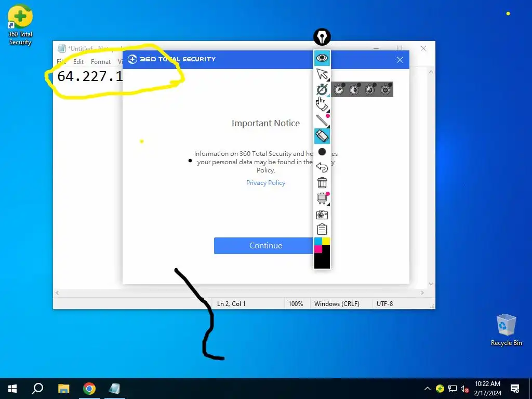Choose the yellow color swatch
Image resolution: width=532 pixels, height=399 pixels.
pos(326,241)
